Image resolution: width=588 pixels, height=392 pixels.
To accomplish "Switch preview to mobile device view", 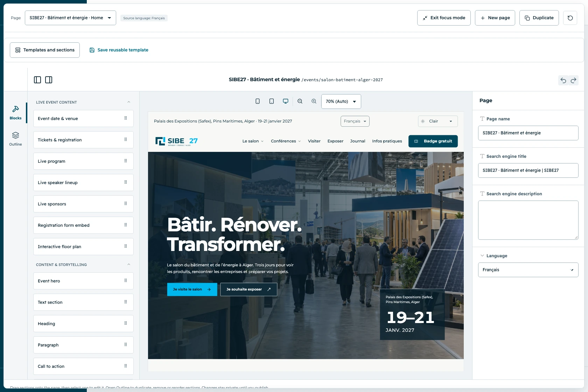I will [258, 101].
